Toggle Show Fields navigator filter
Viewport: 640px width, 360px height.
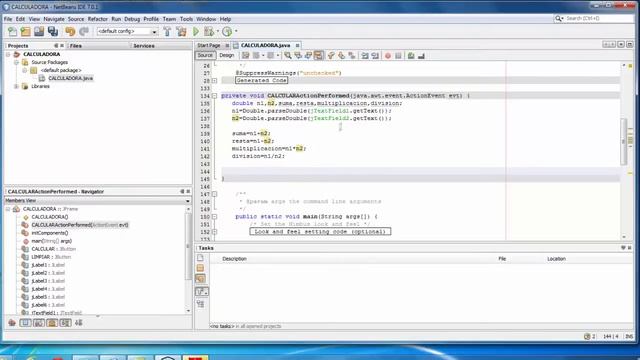point(25,323)
